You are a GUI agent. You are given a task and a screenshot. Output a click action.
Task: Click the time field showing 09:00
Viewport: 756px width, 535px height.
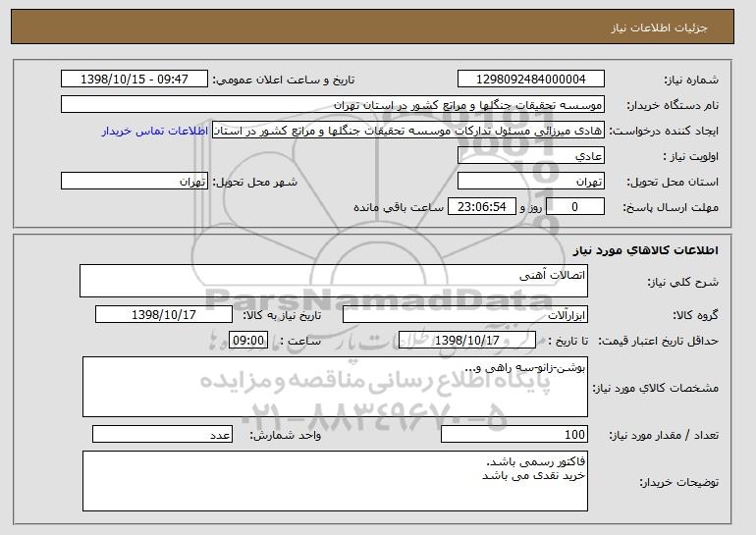[248, 341]
